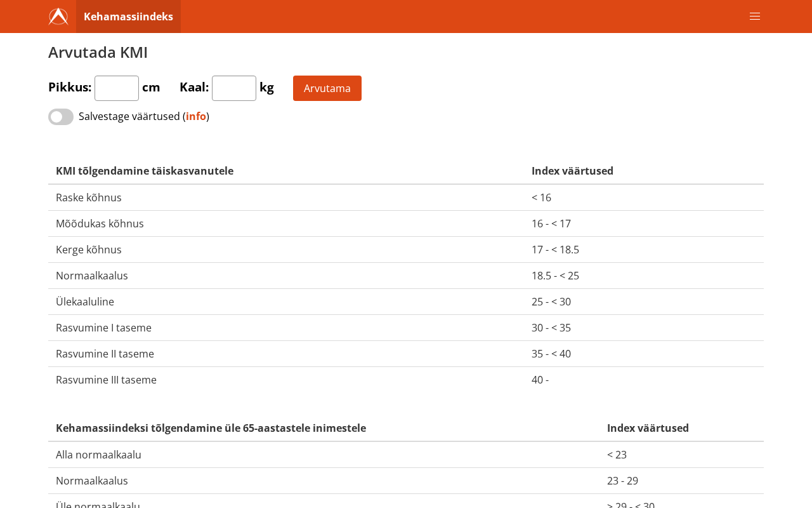Viewport: 812px width, 508px height.
Task: Open the hamburger menu icon
Action: (x=755, y=17)
